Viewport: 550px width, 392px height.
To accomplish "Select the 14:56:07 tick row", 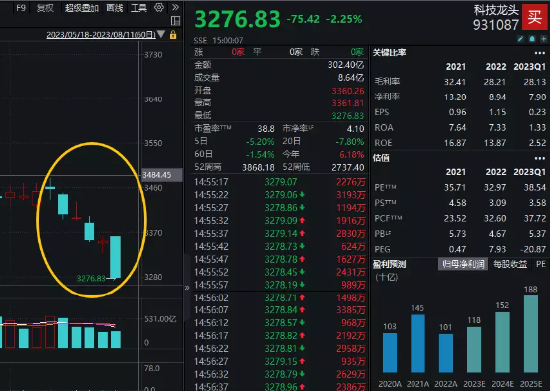I will coord(279,310).
